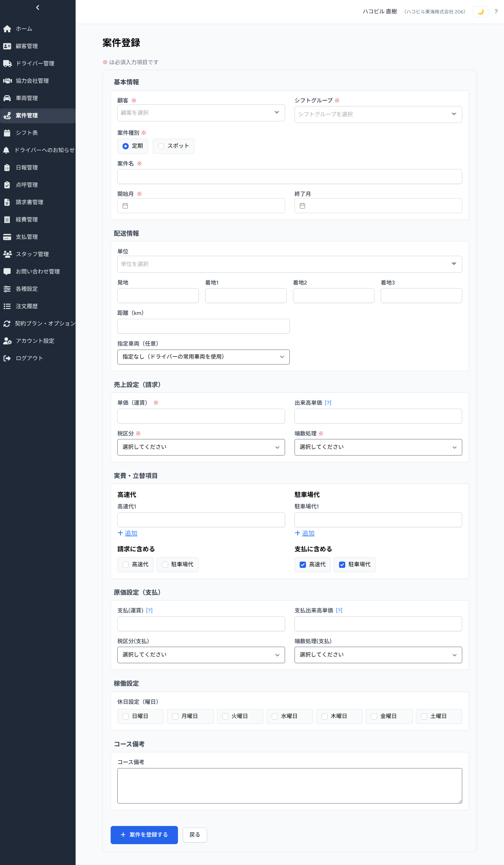Open 案件管理 in the sidebar
Viewport: 504px width, 865px height.
[38, 115]
